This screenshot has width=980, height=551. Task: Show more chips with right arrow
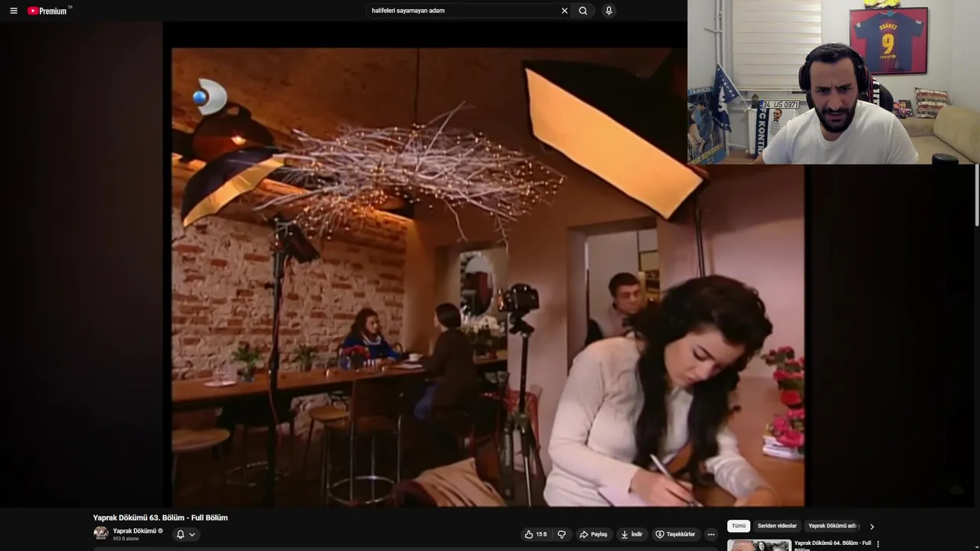(x=871, y=527)
